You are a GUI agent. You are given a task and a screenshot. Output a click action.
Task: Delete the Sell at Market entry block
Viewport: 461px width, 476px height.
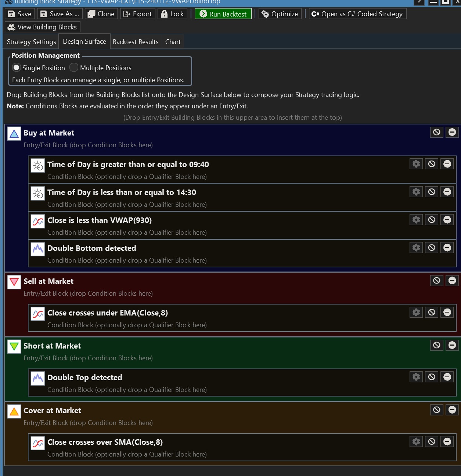coord(452,281)
